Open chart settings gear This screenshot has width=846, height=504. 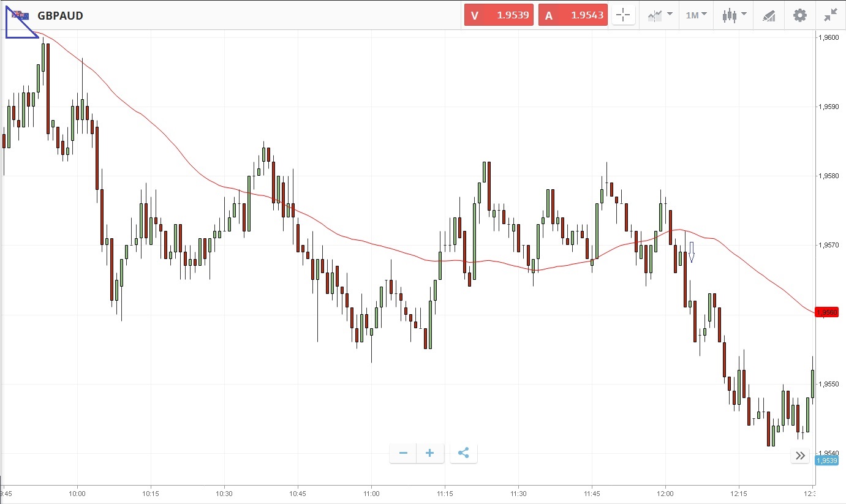tap(800, 15)
